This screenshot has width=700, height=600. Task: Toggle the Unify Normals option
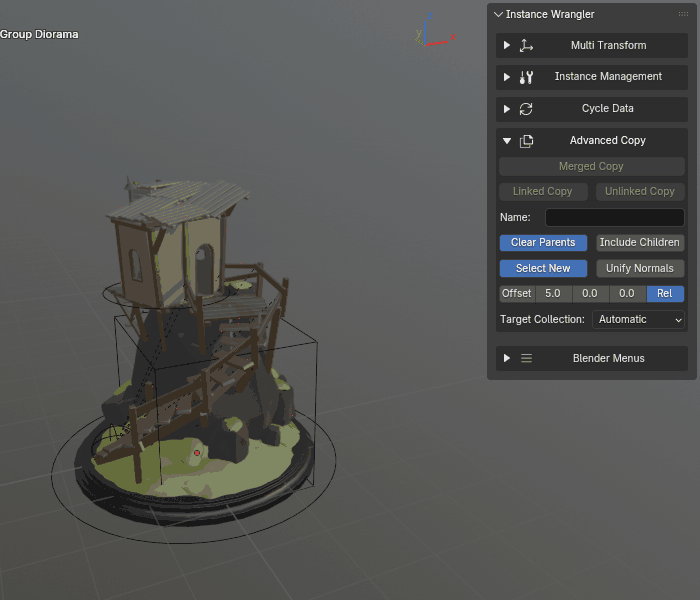640,268
